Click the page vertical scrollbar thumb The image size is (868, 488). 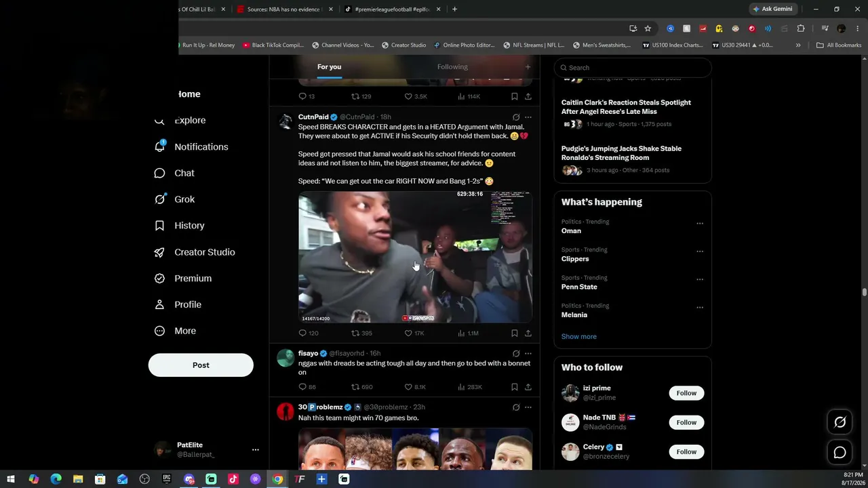[864, 292]
